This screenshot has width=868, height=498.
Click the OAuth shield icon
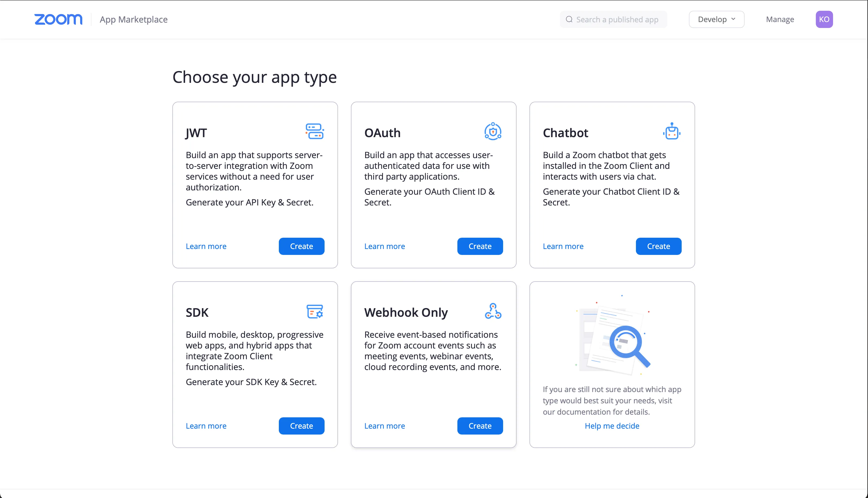coord(493,131)
